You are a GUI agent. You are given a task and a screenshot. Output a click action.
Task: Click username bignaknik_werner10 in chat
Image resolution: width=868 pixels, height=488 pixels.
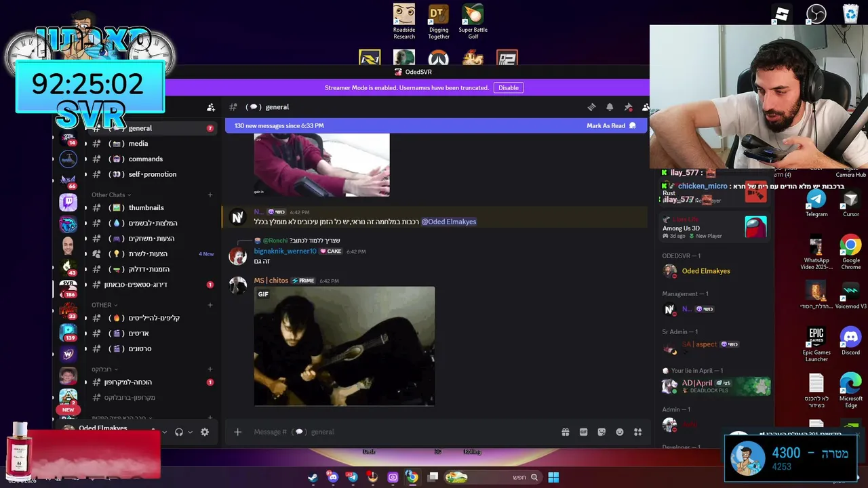click(x=285, y=251)
